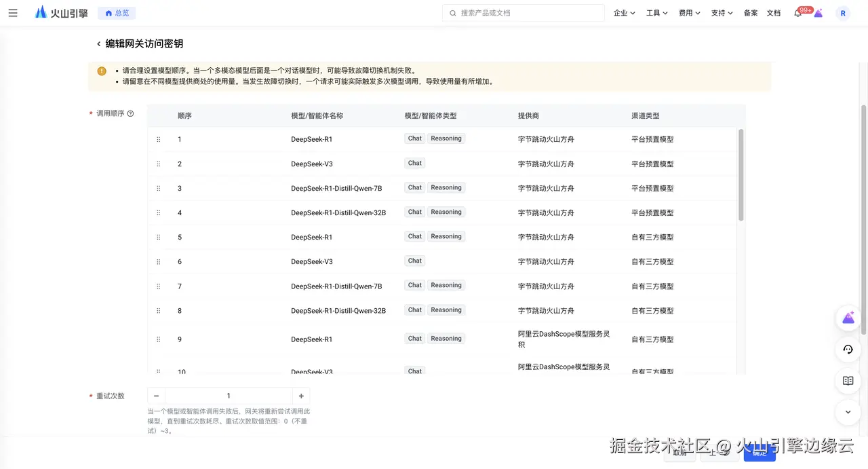Open the notifications bell icon
The height and width of the screenshot is (469, 868).
[798, 14]
